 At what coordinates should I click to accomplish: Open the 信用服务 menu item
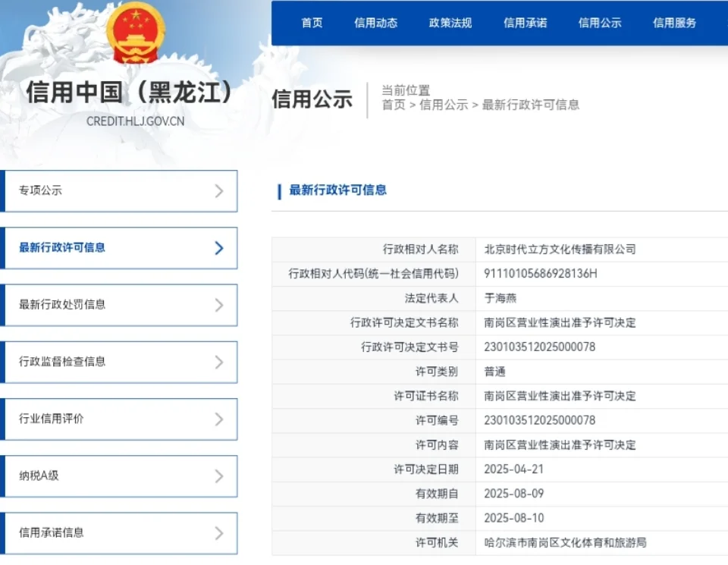(x=673, y=23)
